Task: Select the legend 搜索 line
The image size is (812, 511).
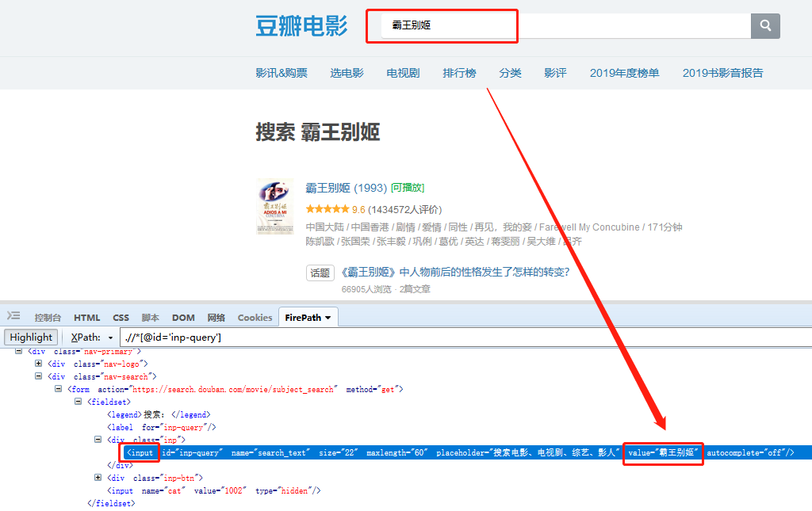Action: pos(159,415)
